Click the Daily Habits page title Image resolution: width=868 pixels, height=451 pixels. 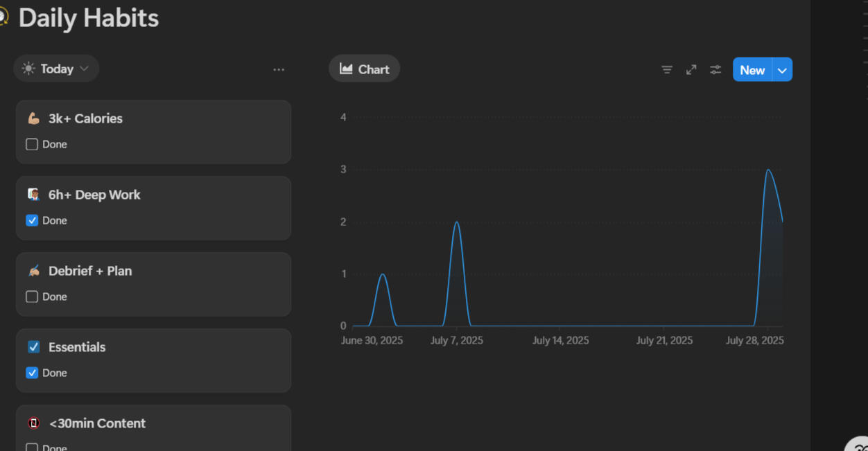89,18
